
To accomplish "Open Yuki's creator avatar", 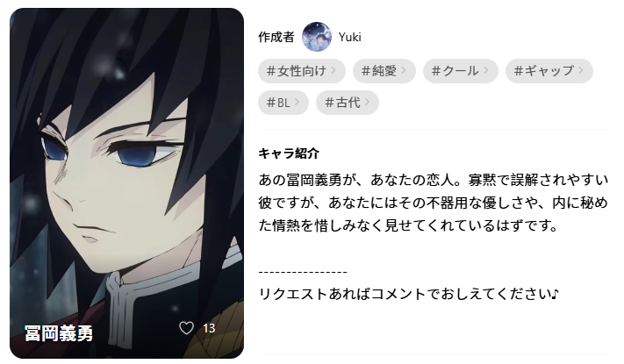I will tap(317, 37).
